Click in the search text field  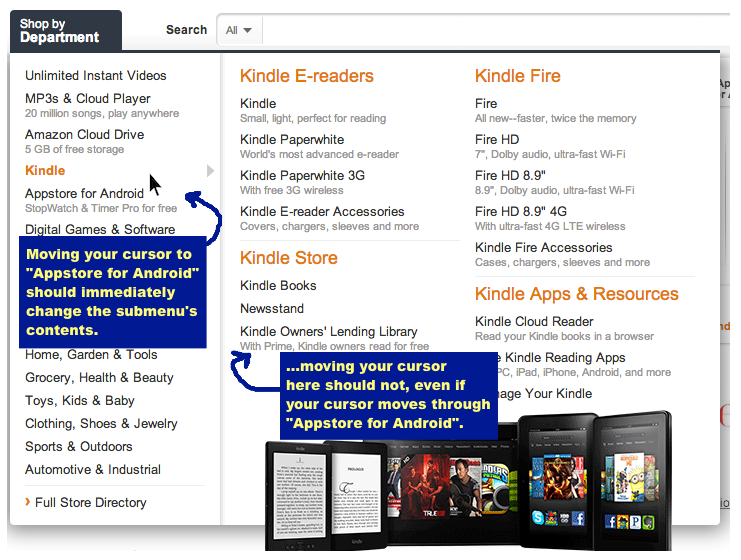click(x=496, y=30)
